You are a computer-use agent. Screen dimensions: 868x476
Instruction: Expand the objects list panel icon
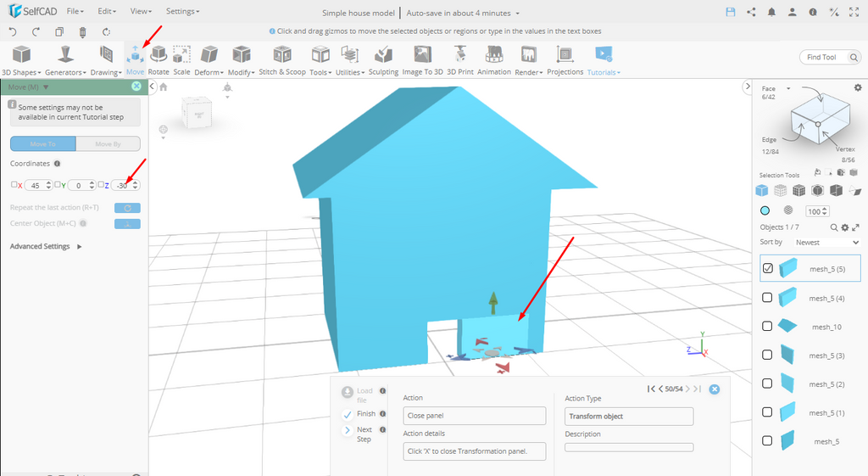click(x=855, y=227)
